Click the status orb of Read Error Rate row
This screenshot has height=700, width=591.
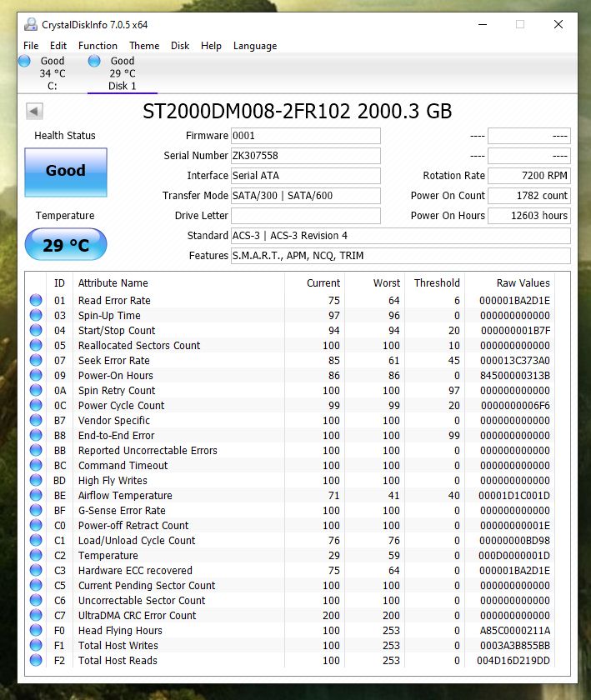click(x=36, y=301)
